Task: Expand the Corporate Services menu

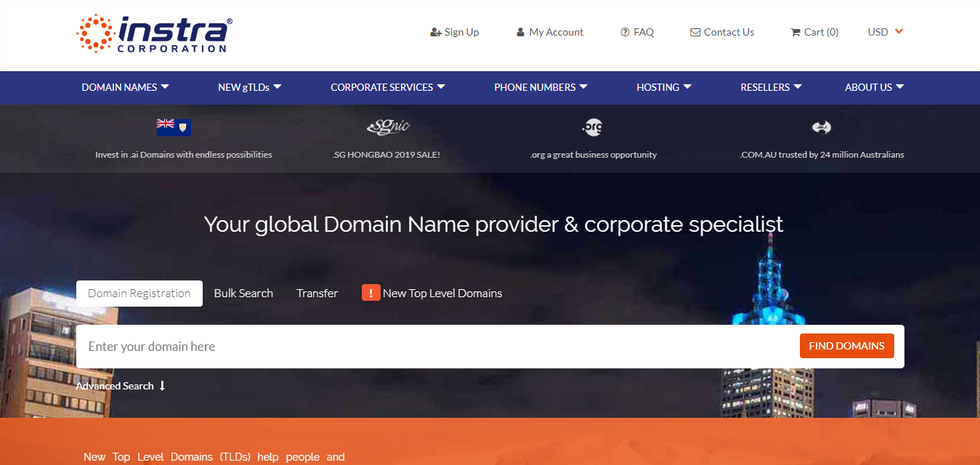Action: [x=387, y=87]
